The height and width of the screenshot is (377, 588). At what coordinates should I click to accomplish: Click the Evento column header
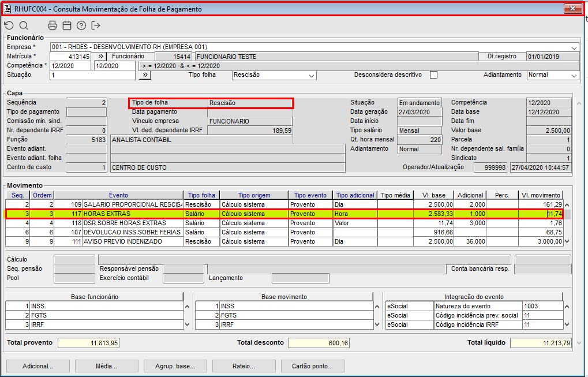click(118, 195)
